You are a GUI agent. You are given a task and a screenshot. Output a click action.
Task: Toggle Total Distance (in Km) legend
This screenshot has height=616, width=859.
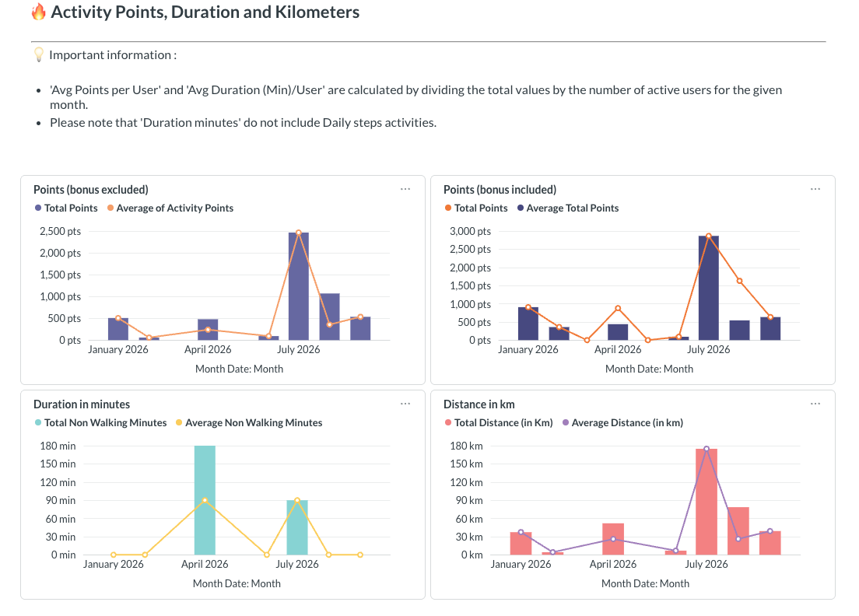point(499,422)
